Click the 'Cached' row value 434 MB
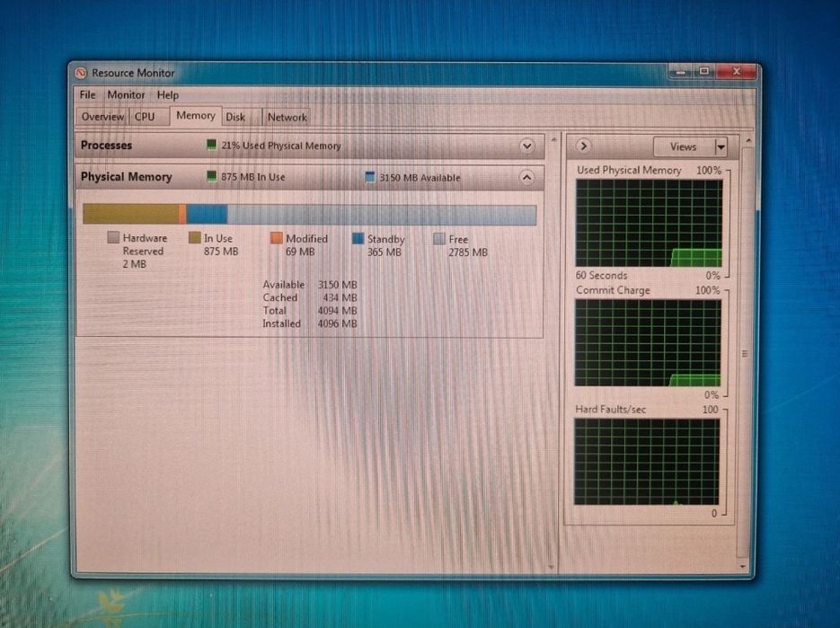 point(340,297)
